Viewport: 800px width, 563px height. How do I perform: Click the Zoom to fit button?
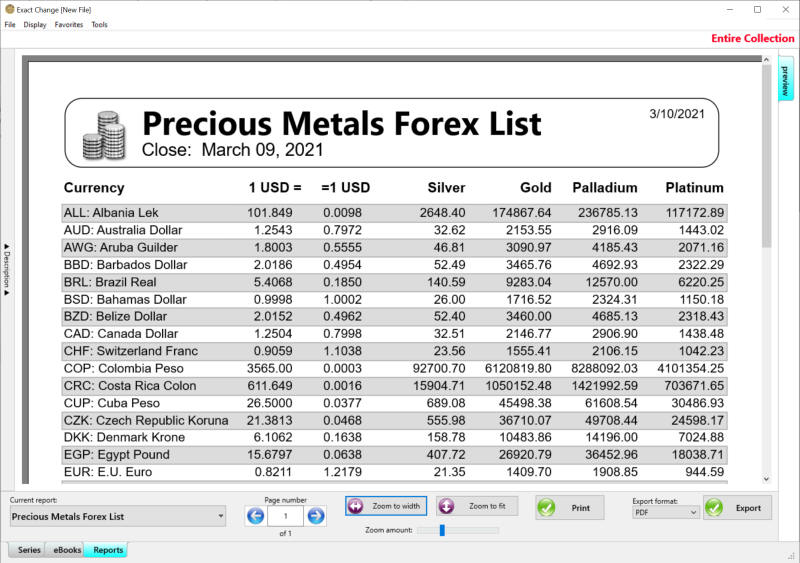point(477,507)
